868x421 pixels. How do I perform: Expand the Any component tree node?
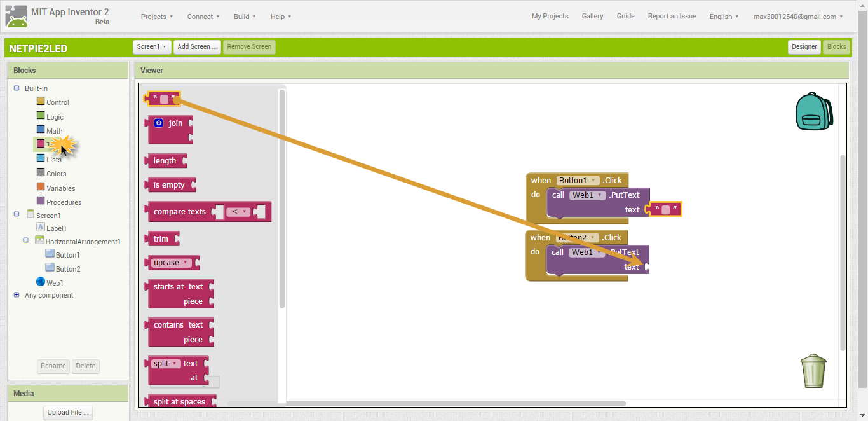pos(17,295)
